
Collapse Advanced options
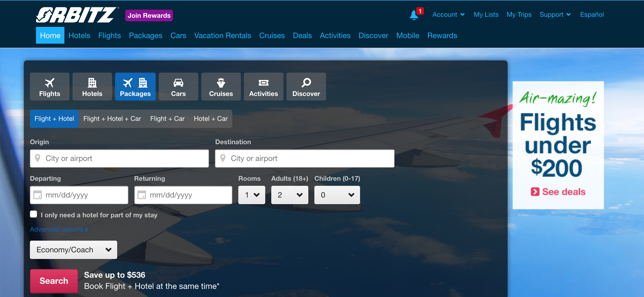click(x=59, y=229)
